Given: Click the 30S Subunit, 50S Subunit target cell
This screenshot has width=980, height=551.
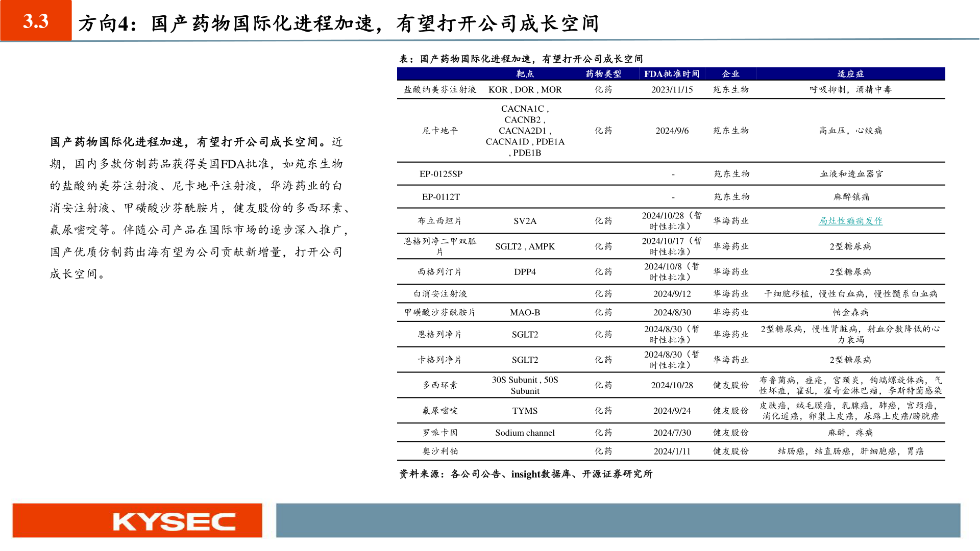Looking at the screenshot, I should [x=525, y=385].
